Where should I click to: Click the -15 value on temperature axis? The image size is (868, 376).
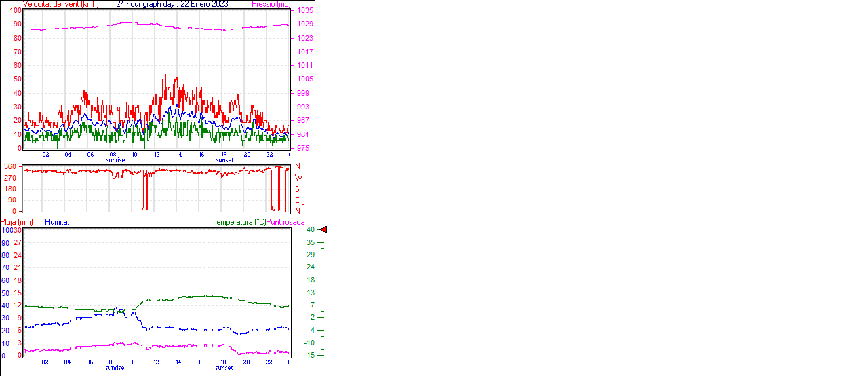click(309, 355)
